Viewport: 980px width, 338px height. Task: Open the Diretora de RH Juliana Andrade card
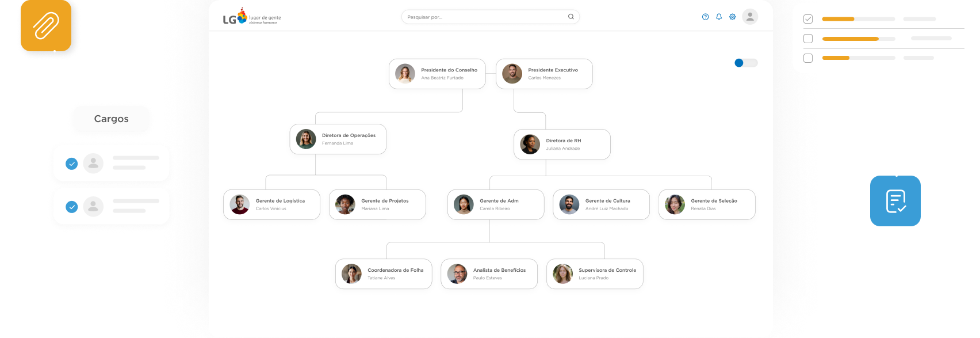click(x=562, y=145)
